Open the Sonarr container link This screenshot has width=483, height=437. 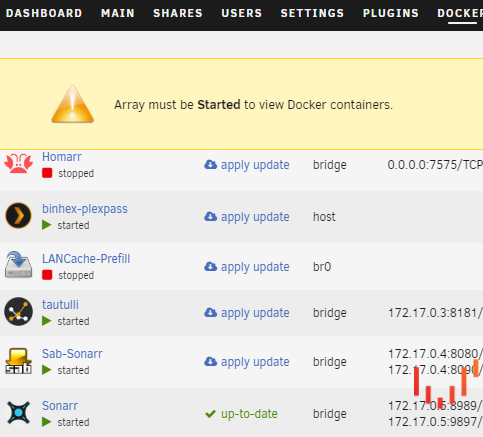click(x=60, y=406)
